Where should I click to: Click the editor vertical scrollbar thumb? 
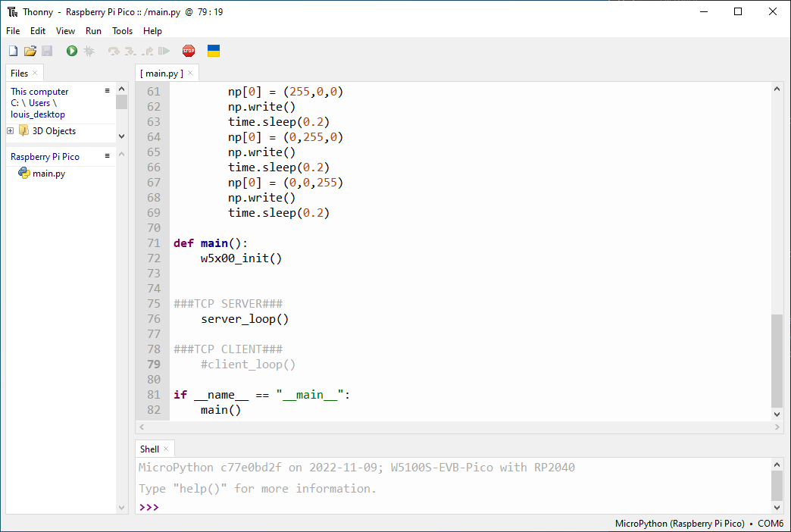coord(777,361)
